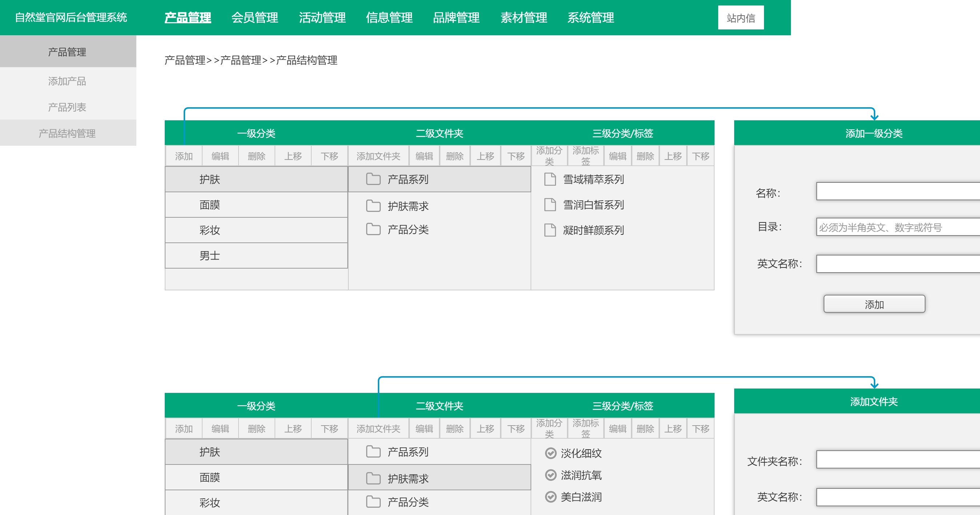Click the document icon beside 雪润白皙系列
The height and width of the screenshot is (515, 980).
pos(550,205)
